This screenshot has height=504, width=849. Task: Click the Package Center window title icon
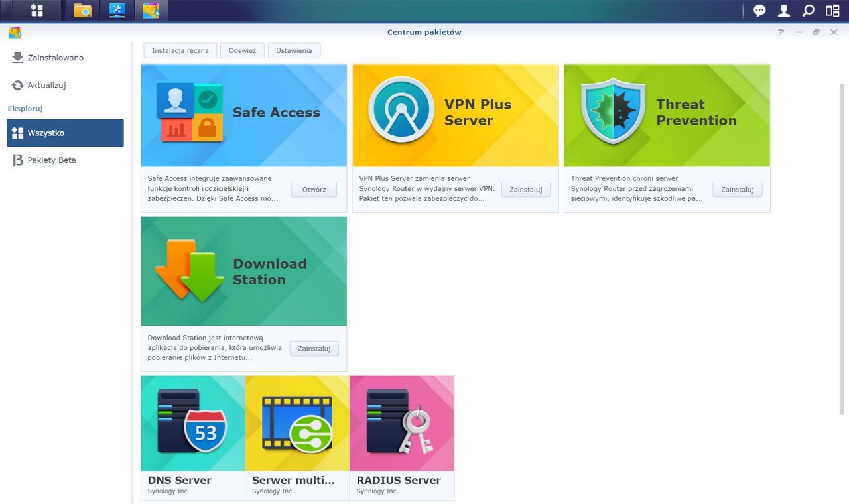(15, 32)
